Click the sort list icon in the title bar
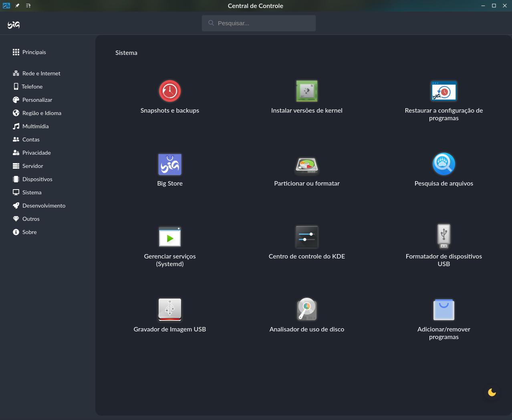 click(28, 6)
